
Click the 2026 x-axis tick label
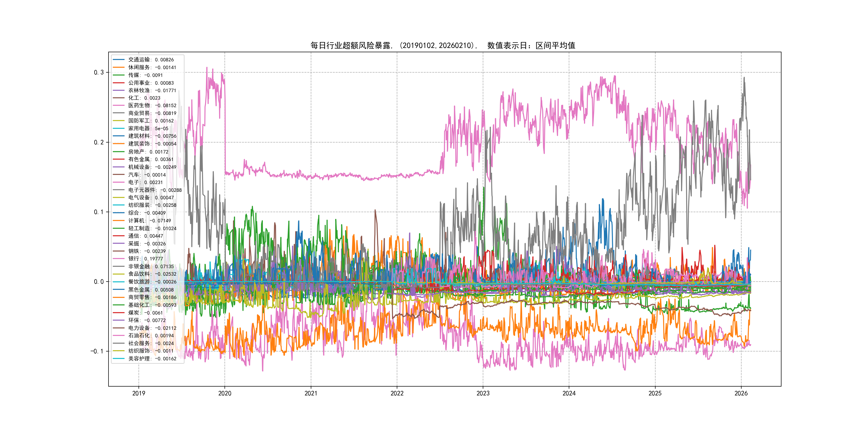[x=741, y=393]
